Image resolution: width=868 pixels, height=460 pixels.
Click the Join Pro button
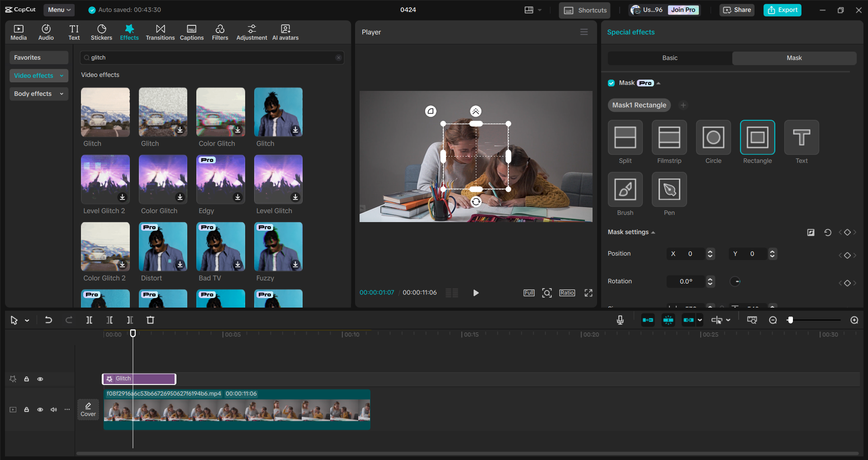tap(683, 9)
